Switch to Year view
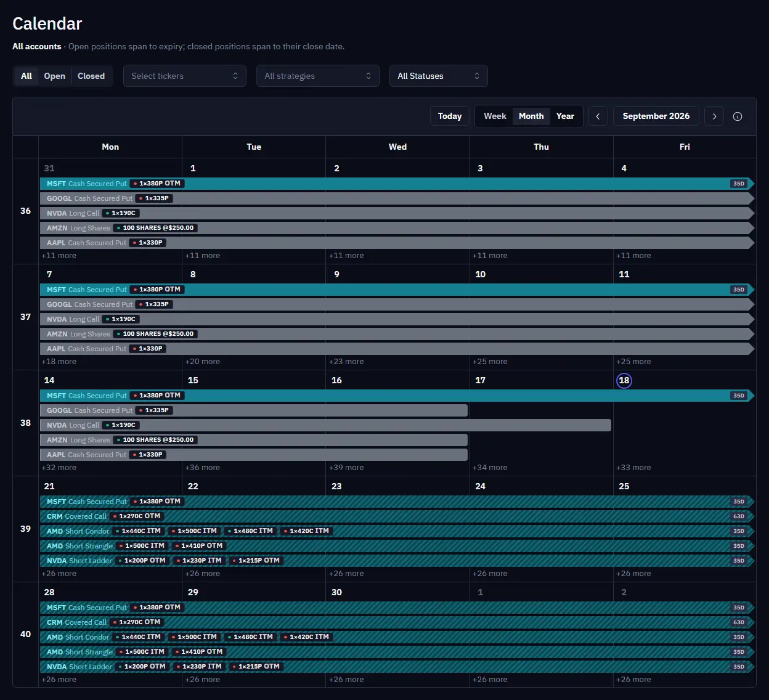The height and width of the screenshot is (700, 769). pyautogui.click(x=565, y=116)
